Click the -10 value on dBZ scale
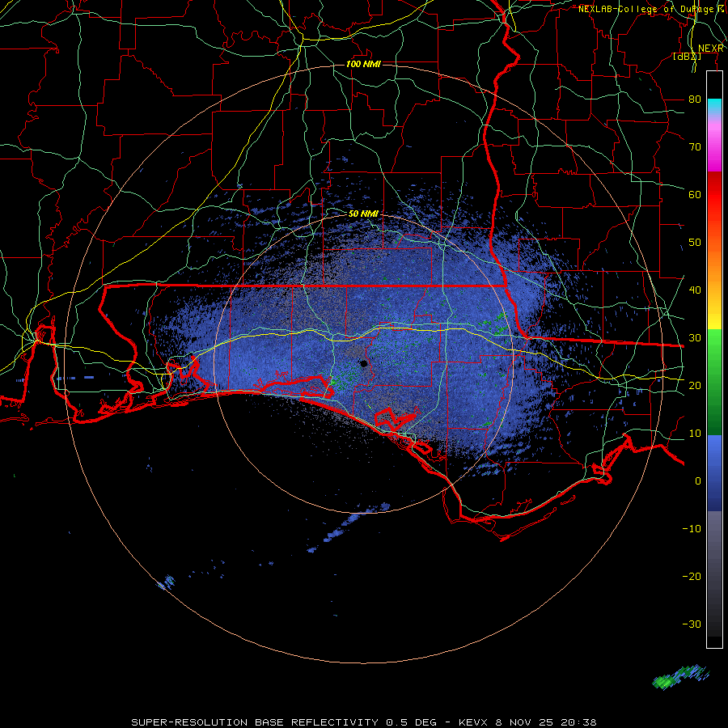This screenshot has height=728, width=728. (x=692, y=529)
